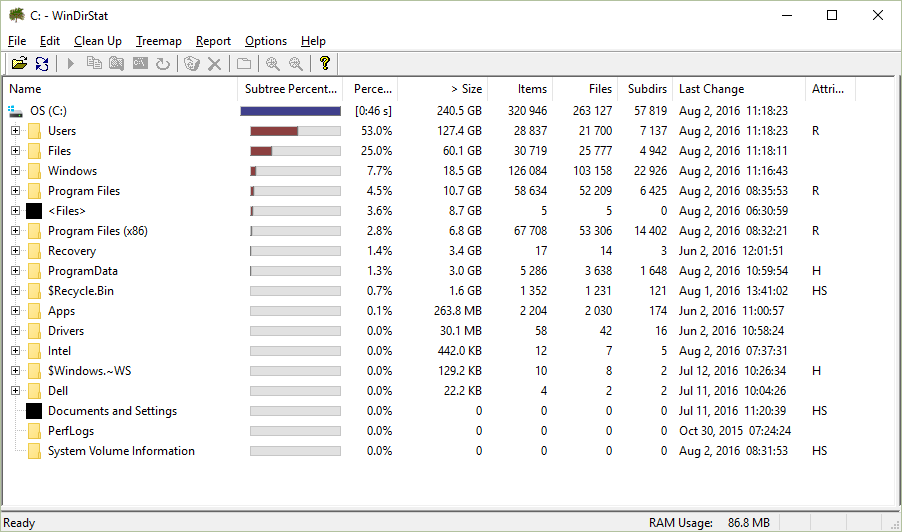Click the 127.4 GB size value
902x532 pixels.
point(459,131)
